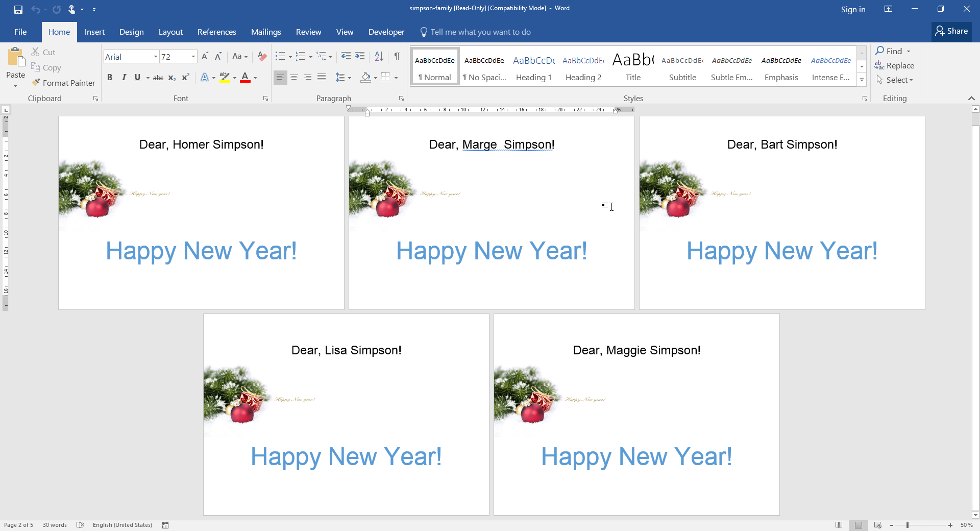Image resolution: width=980 pixels, height=531 pixels.
Task: Apply italic formatting
Action: coord(124,77)
